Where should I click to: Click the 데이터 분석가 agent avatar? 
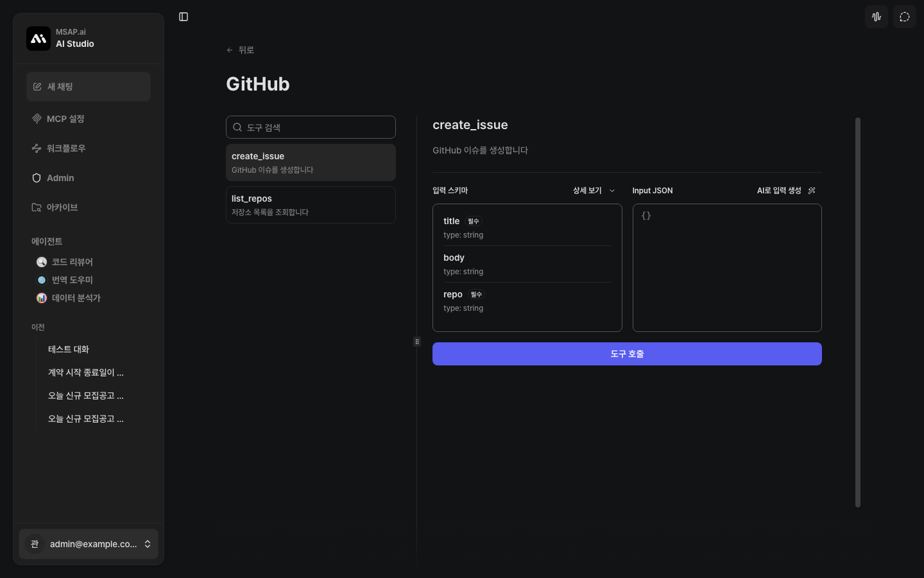coord(42,298)
